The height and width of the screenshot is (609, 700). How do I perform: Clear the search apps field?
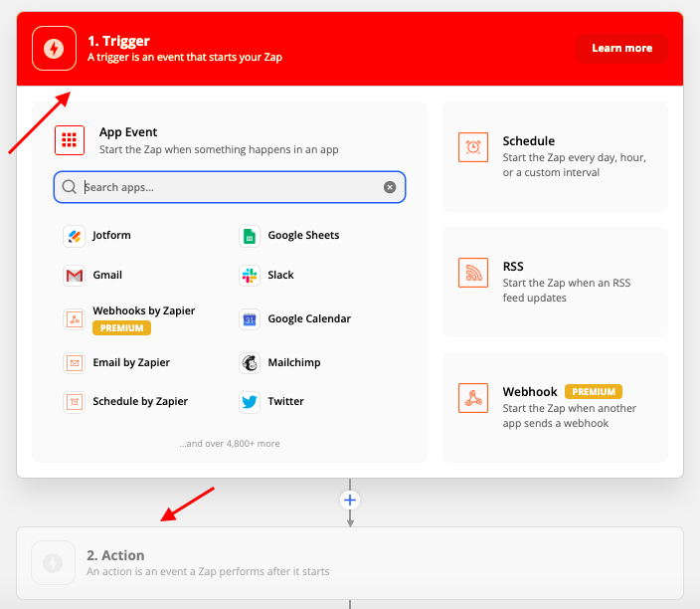coord(390,187)
